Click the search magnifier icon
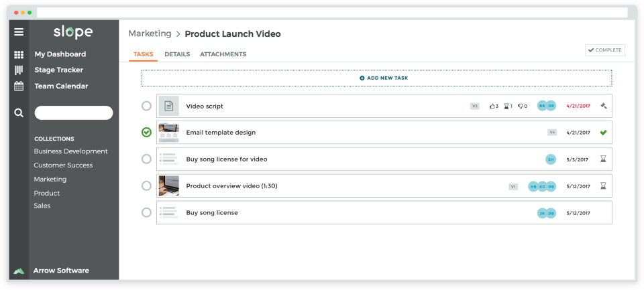Viewport: 644px width, 290px height. point(19,113)
